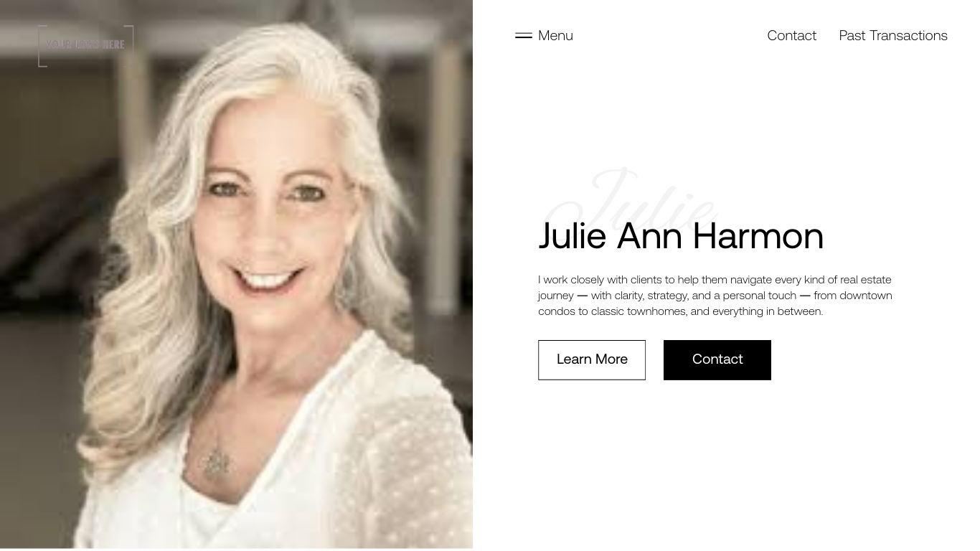Open Contact link in top navigation
Screen dimensions: 980x551
[x=791, y=35]
